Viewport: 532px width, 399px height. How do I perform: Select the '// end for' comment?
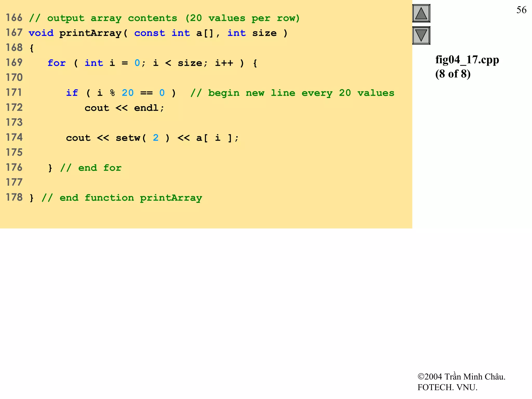(91, 168)
